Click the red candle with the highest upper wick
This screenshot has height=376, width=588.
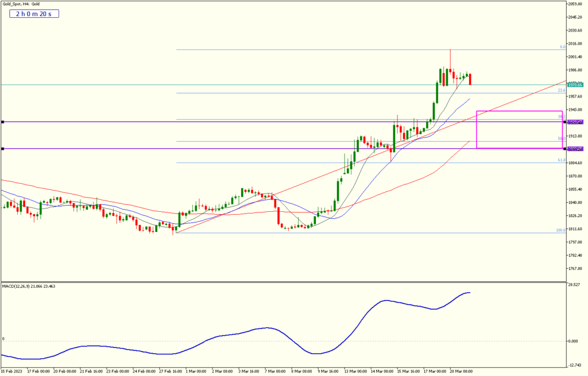pos(450,71)
